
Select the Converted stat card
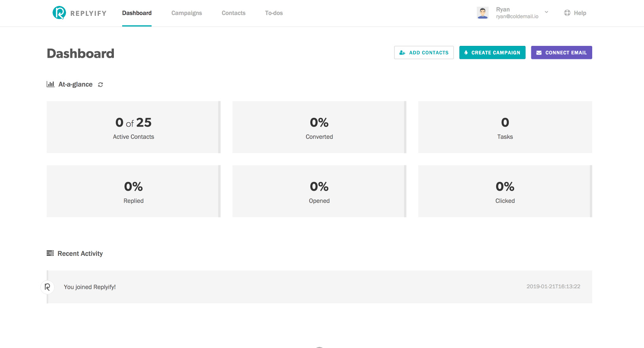[x=319, y=127]
